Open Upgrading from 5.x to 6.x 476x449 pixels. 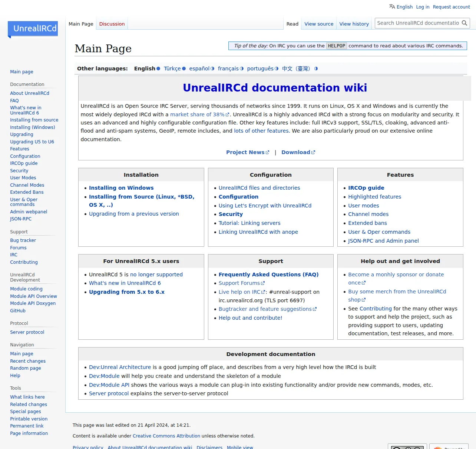126,292
